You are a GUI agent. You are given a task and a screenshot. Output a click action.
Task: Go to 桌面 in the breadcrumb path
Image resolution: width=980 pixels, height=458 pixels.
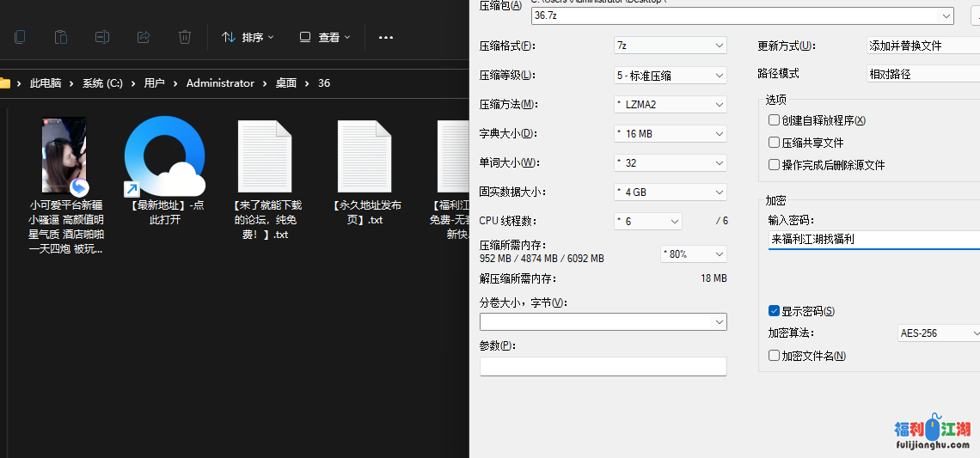286,83
